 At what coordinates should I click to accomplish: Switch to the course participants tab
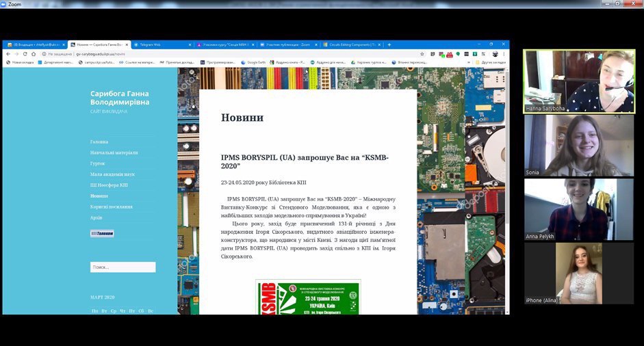pyautogui.click(x=225, y=44)
